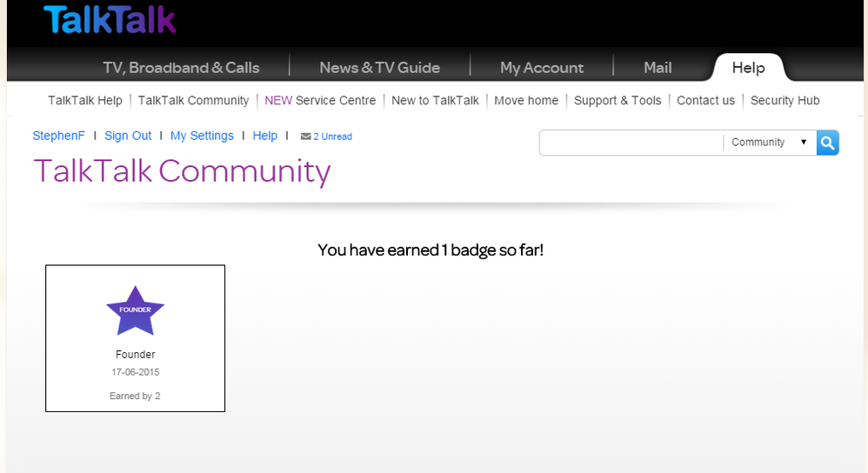This screenshot has height=473, width=868.
Task: Click the Contact us link
Action: coord(706,100)
